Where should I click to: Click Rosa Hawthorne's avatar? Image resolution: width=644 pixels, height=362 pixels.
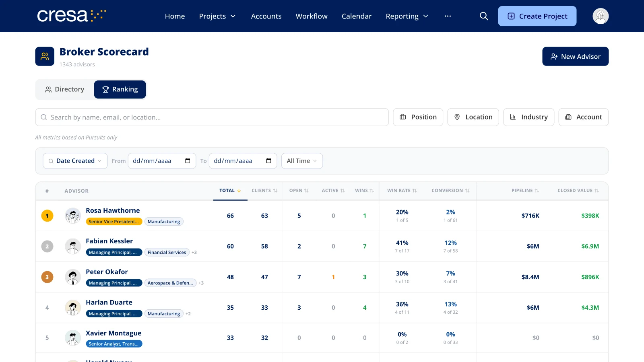click(73, 216)
